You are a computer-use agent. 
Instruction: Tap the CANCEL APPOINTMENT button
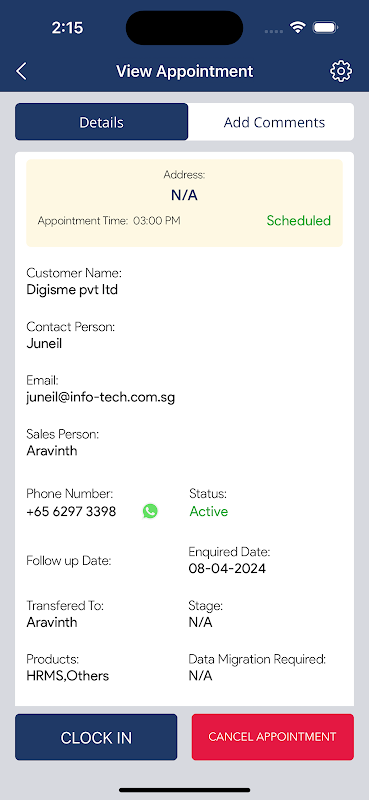click(x=273, y=737)
